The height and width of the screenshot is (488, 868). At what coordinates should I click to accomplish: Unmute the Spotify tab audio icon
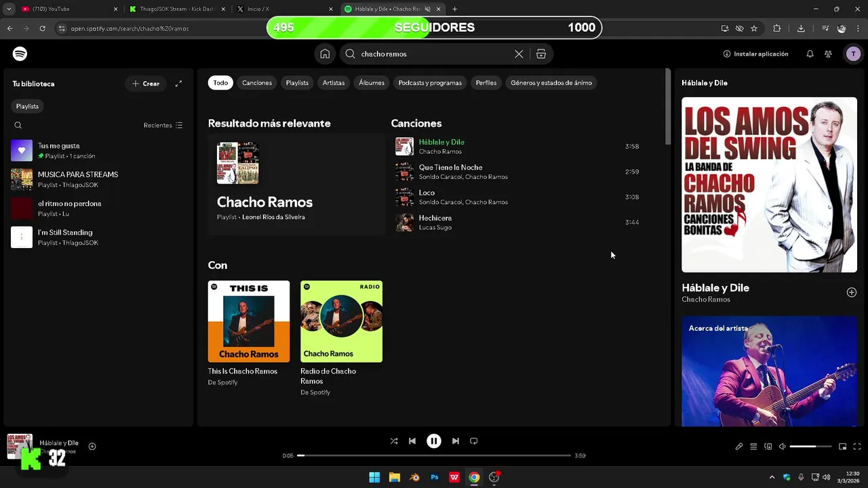click(x=427, y=9)
